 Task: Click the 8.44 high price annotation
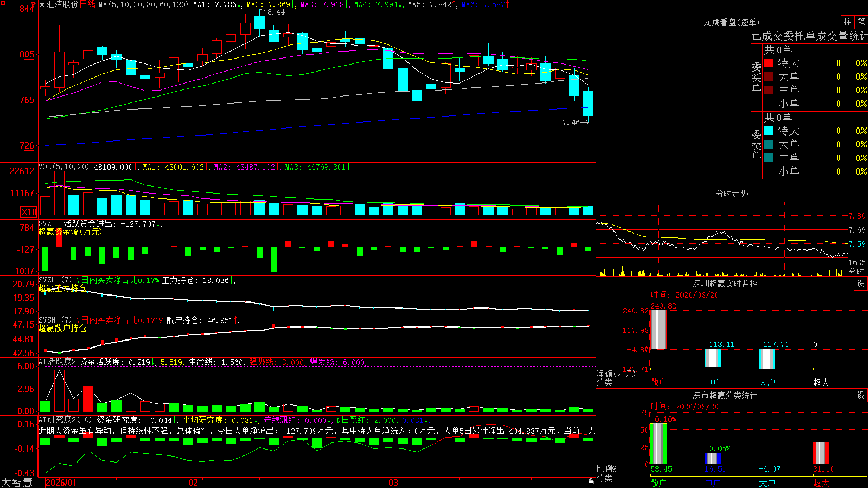click(276, 12)
